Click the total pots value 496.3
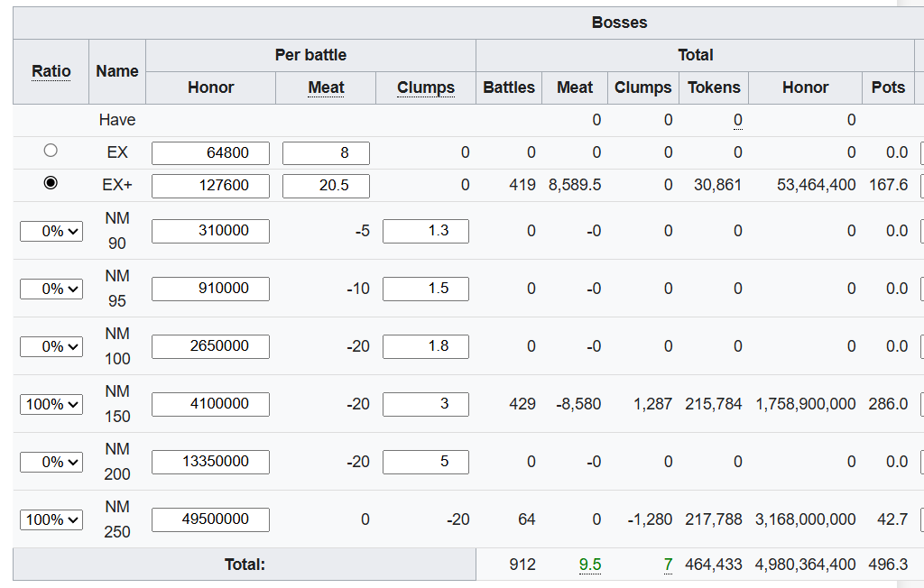924x588 pixels. (x=888, y=565)
